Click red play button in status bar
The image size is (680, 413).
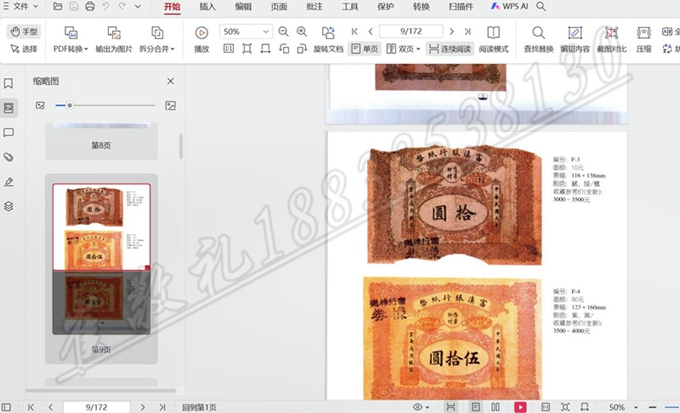(520, 407)
